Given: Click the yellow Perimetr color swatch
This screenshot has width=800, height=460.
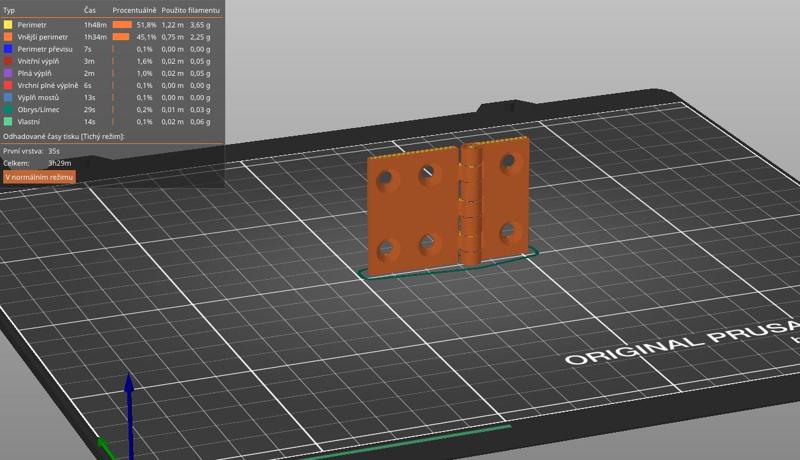Looking at the screenshot, I should pos(8,24).
